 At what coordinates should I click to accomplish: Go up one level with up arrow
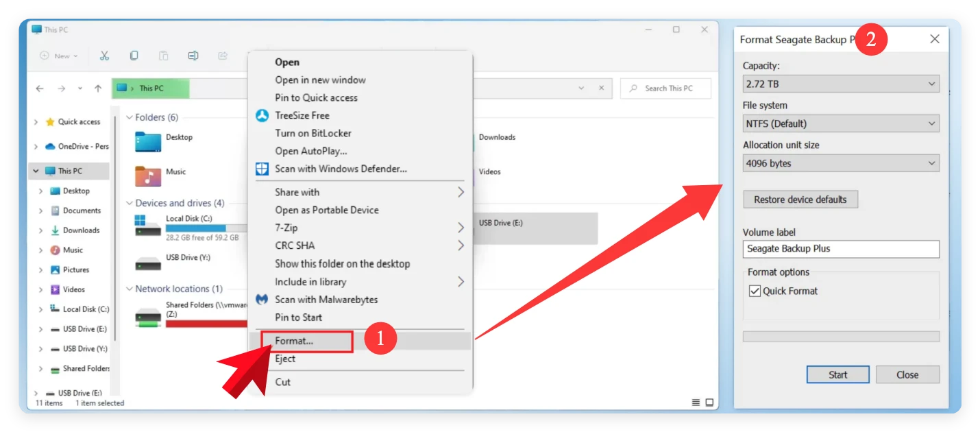click(98, 88)
